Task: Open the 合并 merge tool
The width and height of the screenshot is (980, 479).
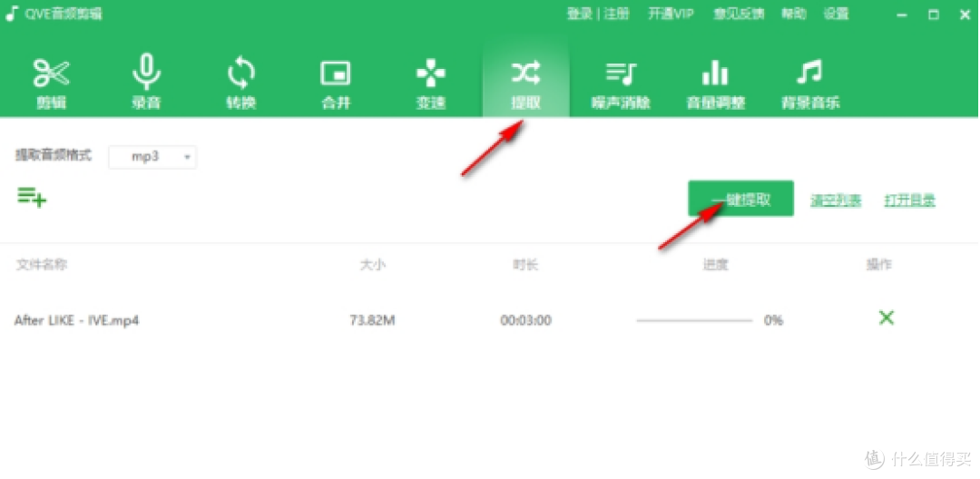Action: (336, 84)
